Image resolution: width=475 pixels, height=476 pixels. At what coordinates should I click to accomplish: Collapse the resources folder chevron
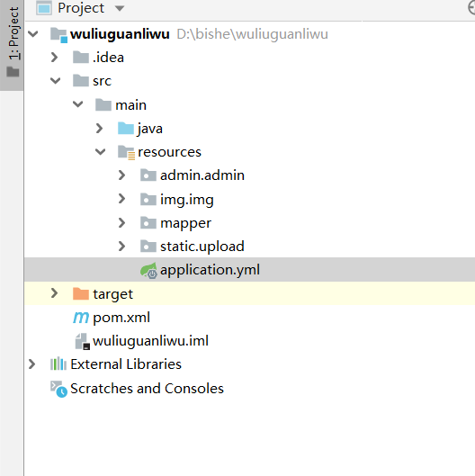pyautogui.click(x=100, y=151)
